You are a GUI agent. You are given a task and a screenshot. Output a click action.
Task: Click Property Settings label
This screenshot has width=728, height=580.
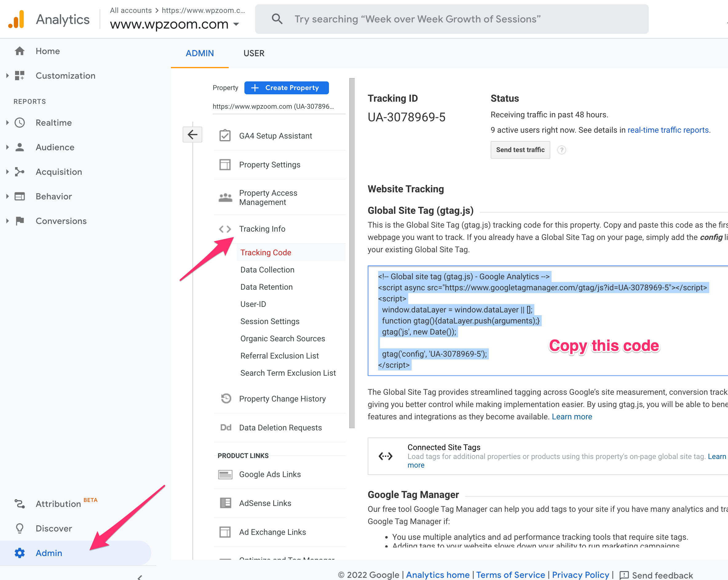click(x=269, y=165)
